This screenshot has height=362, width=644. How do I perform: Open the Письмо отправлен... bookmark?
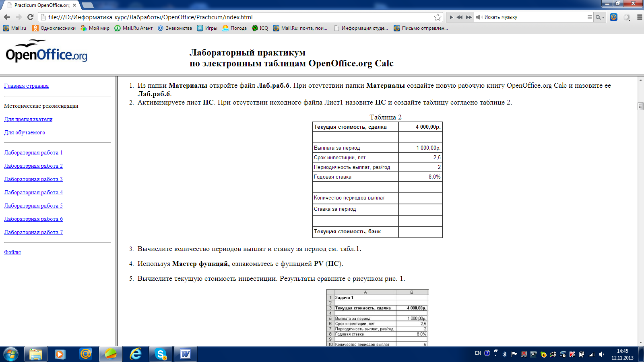(421, 28)
